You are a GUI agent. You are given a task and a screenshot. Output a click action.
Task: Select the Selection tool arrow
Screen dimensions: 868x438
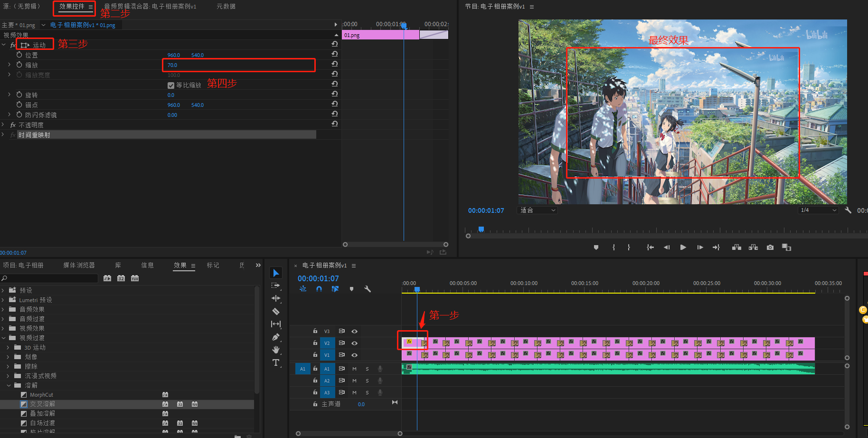tap(276, 273)
